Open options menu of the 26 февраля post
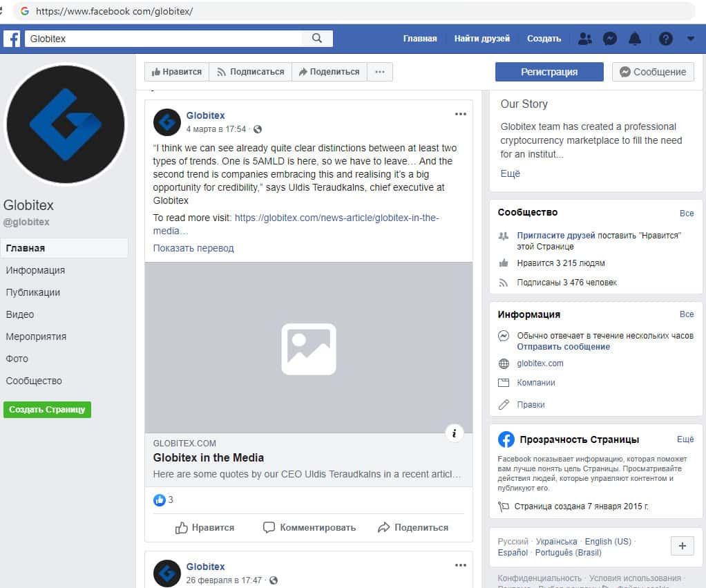This screenshot has width=706, height=588. click(x=460, y=565)
